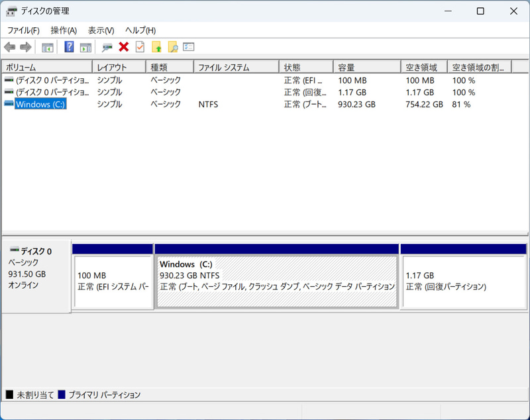Viewport: 530px width, 420px height.
Task: Click the 754.22 GB free space cell
Action: click(424, 105)
